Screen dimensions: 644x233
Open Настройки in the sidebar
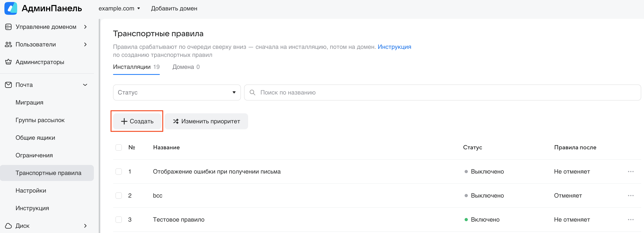(x=31, y=190)
